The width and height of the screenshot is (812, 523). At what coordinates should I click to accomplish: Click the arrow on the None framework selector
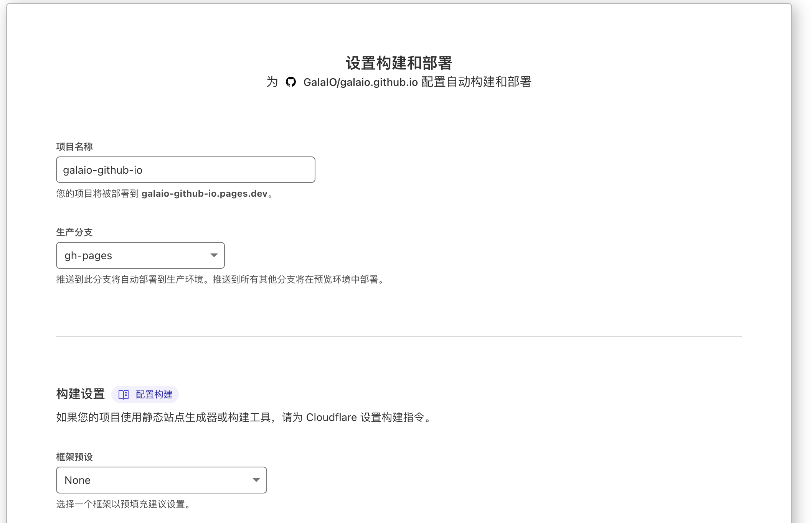(x=256, y=480)
